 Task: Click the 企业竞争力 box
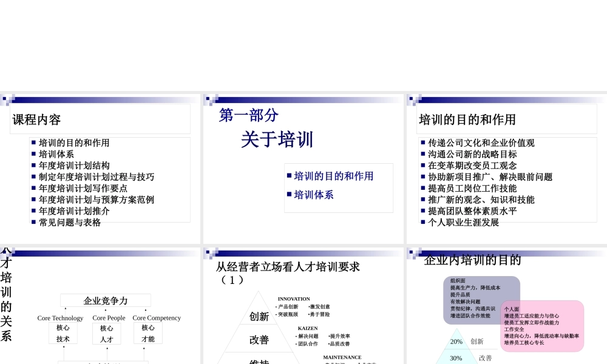(106, 300)
